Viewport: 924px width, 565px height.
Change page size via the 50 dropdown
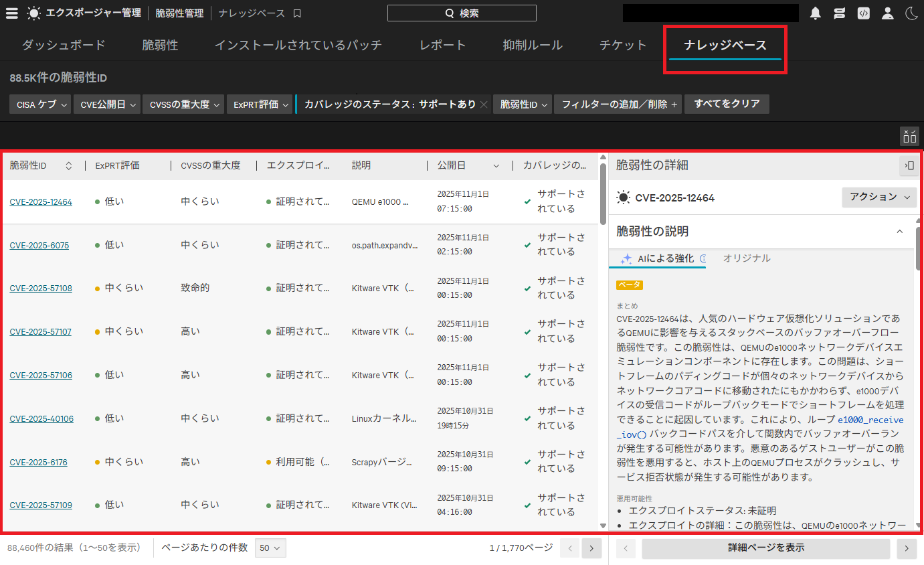[270, 548]
